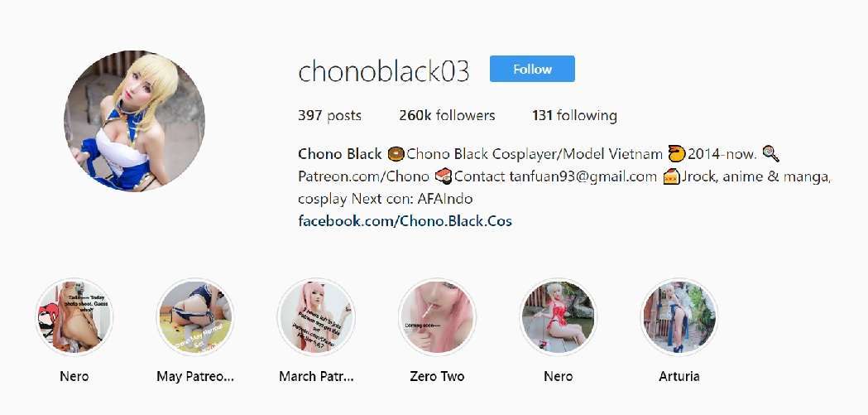This screenshot has width=868, height=415.
Task: Click the Zero Two highlight label text
Action: point(437,377)
